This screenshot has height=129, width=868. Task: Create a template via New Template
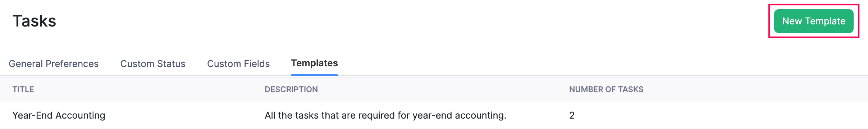pyautogui.click(x=814, y=21)
